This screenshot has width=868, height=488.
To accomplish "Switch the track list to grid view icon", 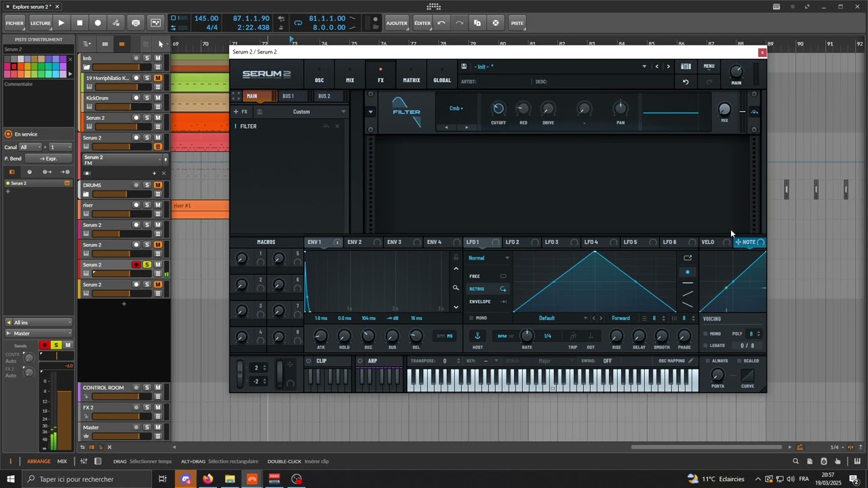I will (104, 44).
